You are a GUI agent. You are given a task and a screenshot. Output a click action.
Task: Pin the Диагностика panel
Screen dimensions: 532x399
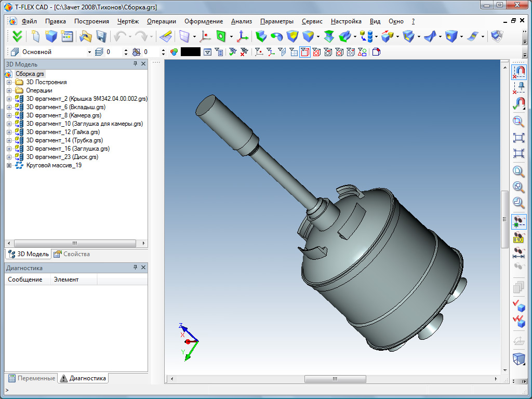135,268
